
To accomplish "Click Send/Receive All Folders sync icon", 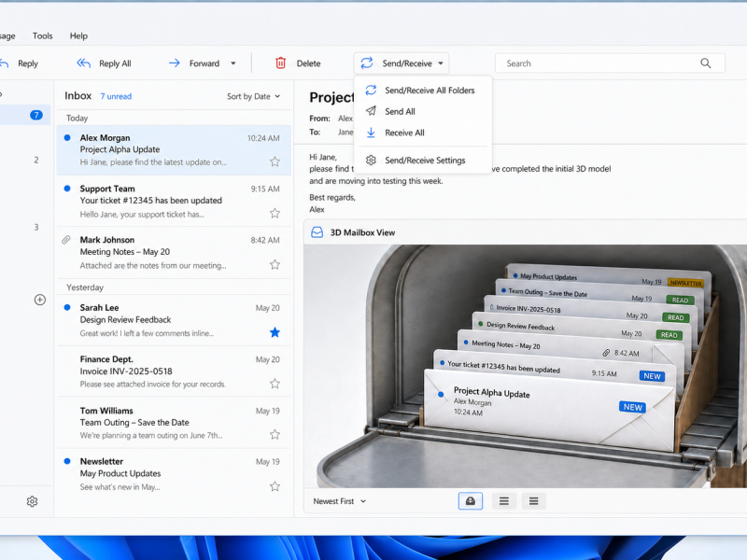I will click(x=371, y=90).
